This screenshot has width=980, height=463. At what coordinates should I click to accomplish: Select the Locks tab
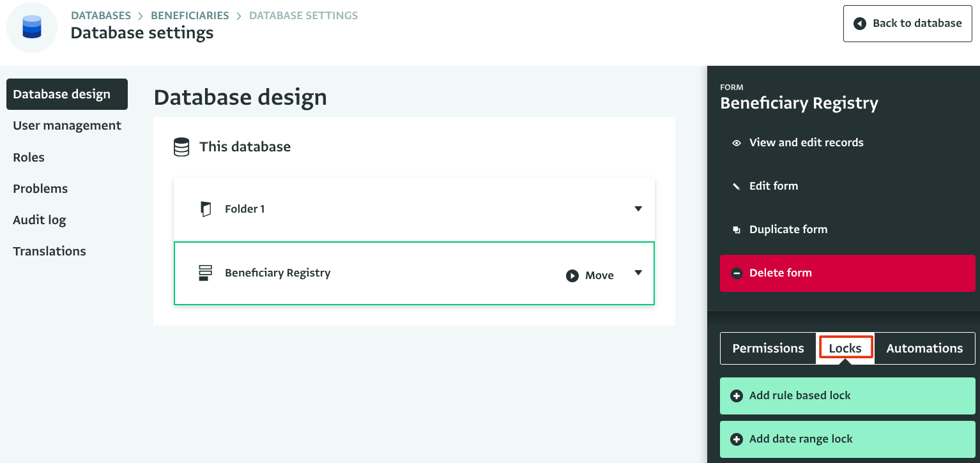[x=845, y=348]
